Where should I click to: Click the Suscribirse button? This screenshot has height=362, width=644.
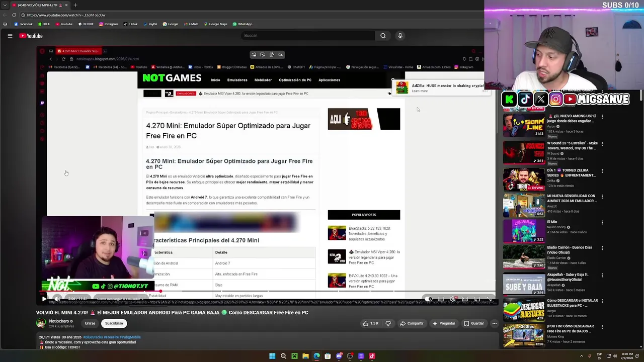click(114, 323)
